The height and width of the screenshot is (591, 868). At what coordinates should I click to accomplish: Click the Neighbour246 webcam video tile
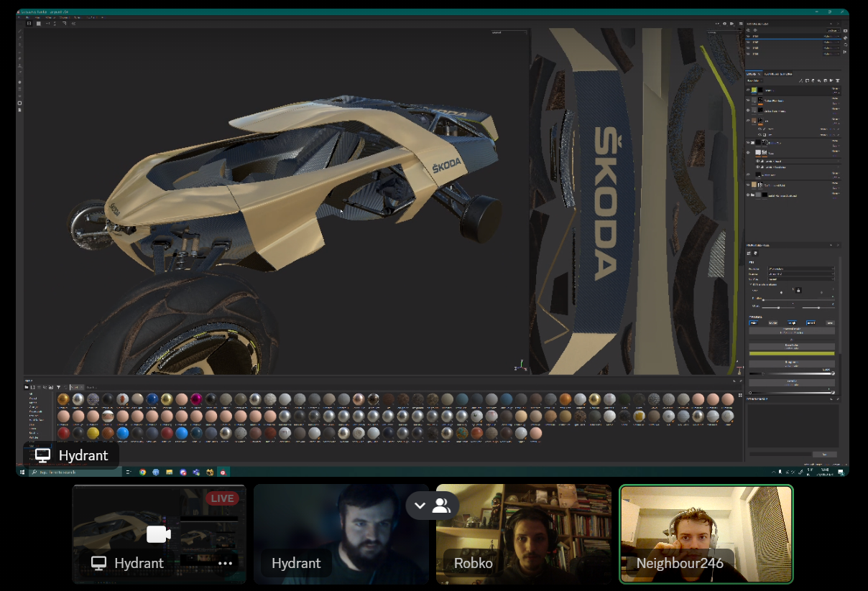706,534
